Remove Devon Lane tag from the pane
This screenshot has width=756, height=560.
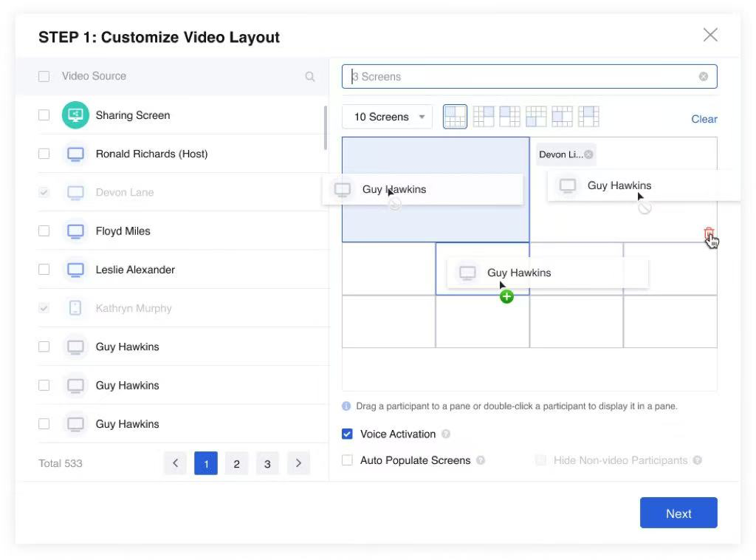tap(588, 154)
